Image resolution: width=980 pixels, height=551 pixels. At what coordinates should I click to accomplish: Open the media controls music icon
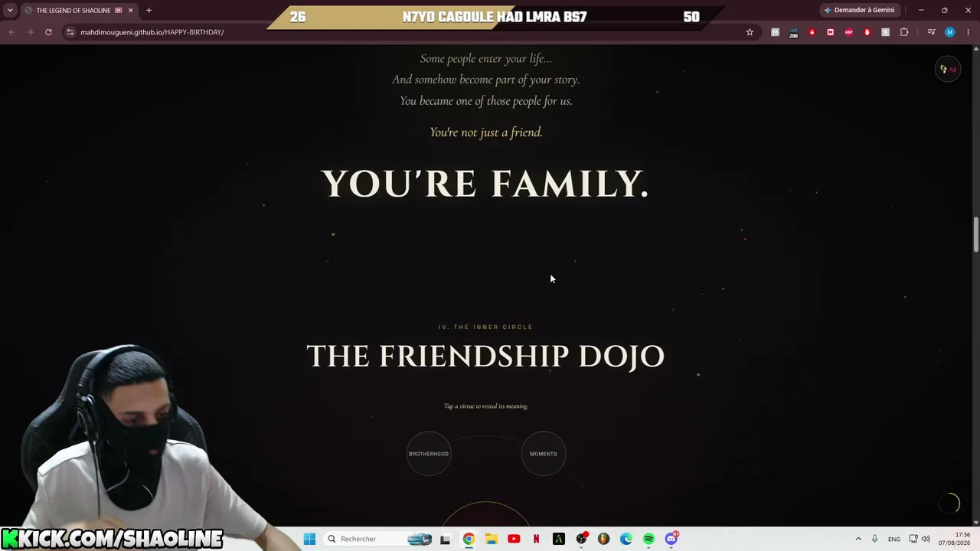[x=931, y=32]
